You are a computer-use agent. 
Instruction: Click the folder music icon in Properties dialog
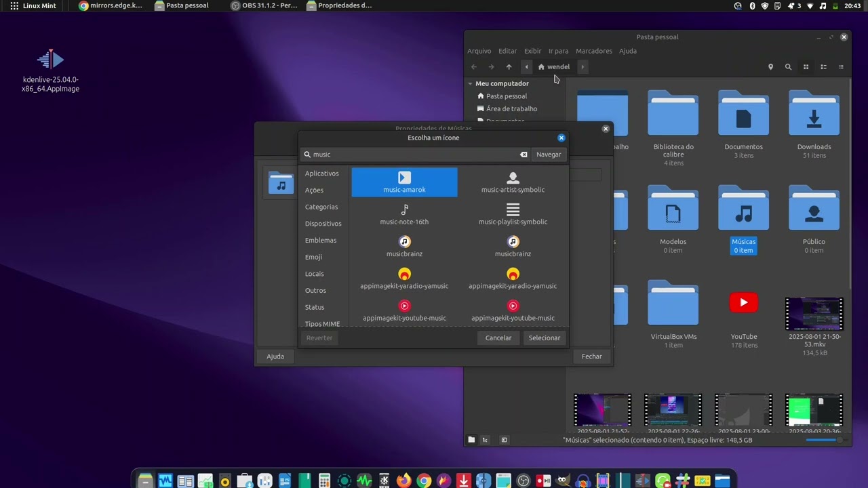coord(281,183)
